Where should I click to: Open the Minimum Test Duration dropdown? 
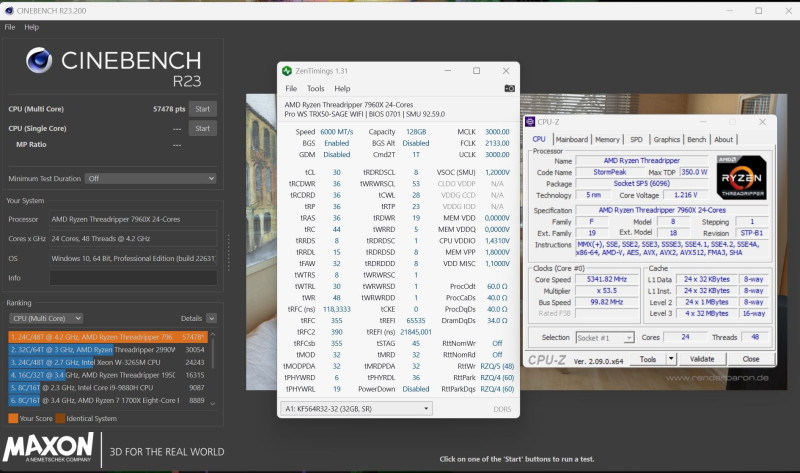click(151, 179)
